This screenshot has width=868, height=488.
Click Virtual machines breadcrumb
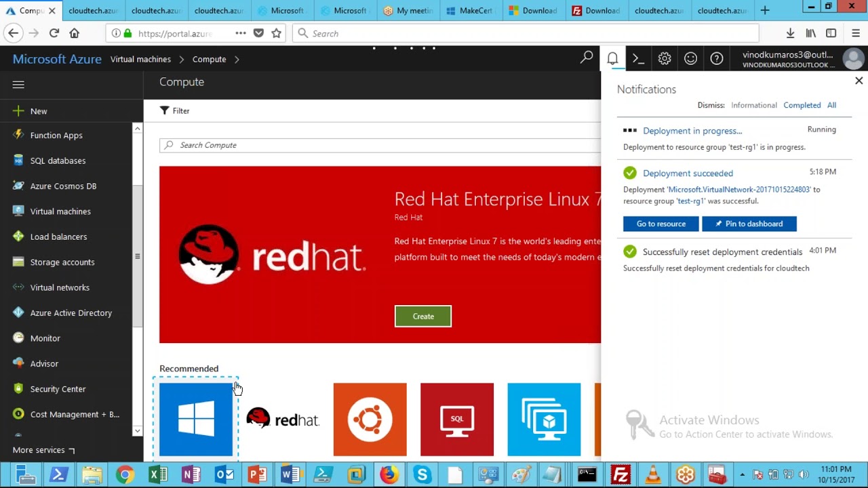tap(140, 59)
